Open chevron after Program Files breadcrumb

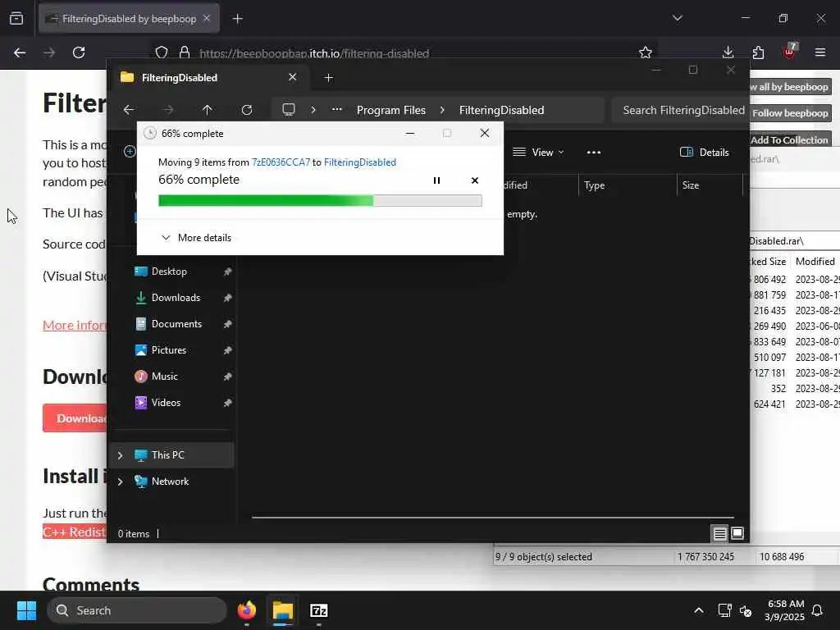click(442, 110)
